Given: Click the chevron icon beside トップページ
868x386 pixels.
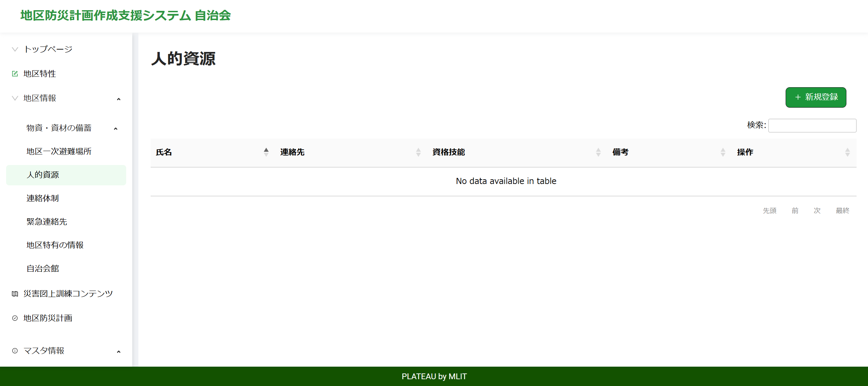Looking at the screenshot, I should tap(15, 49).
